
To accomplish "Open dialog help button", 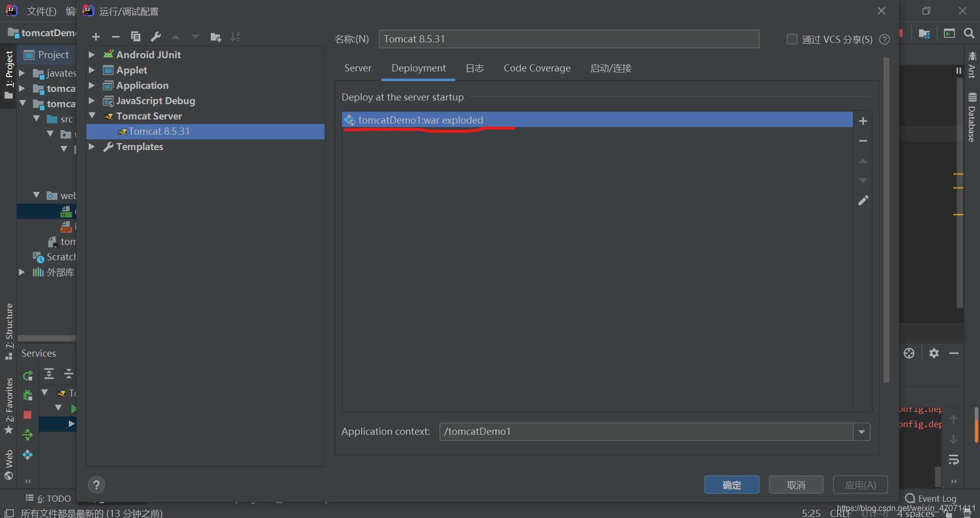I will [96, 485].
